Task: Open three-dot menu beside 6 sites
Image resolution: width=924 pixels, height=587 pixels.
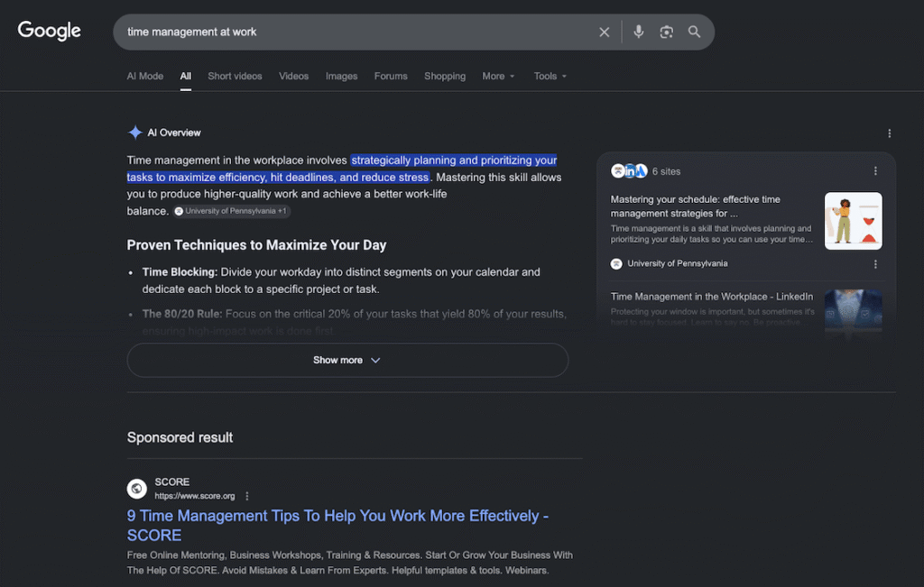Action: (875, 170)
